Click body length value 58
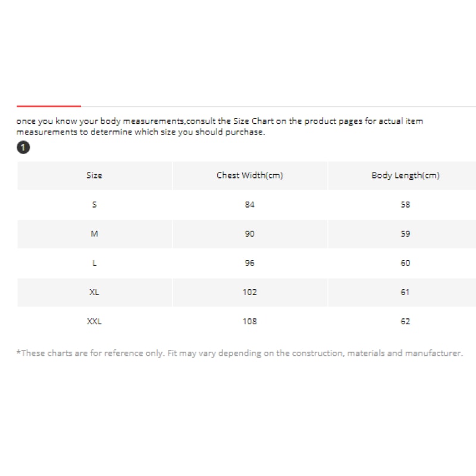476x476 pixels. (405, 205)
